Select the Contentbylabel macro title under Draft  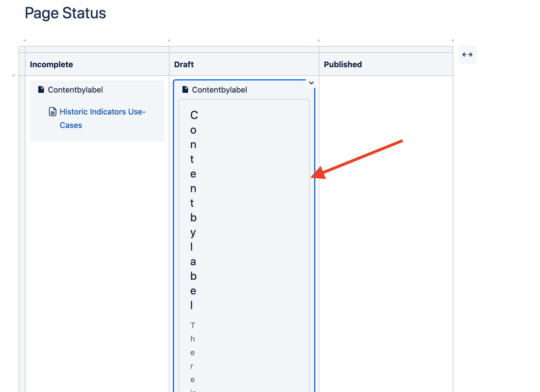(x=219, y=90)
